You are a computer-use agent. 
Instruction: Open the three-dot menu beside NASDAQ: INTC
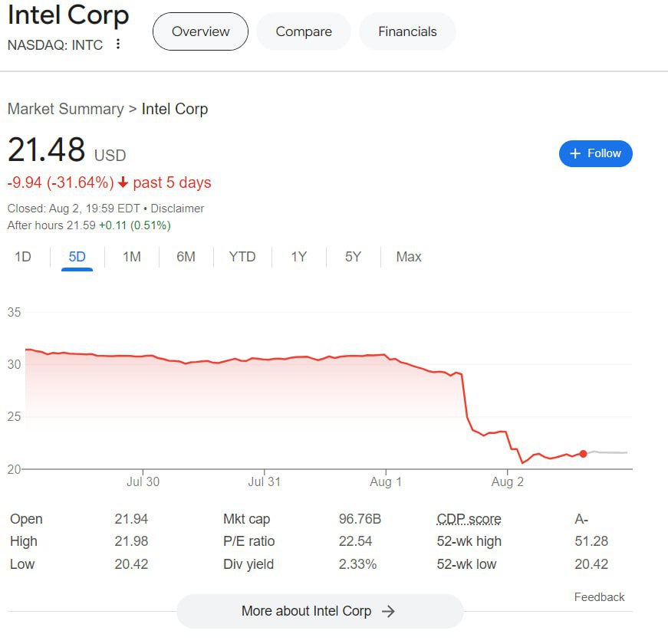pyautogui.click(x=118, y=44)
